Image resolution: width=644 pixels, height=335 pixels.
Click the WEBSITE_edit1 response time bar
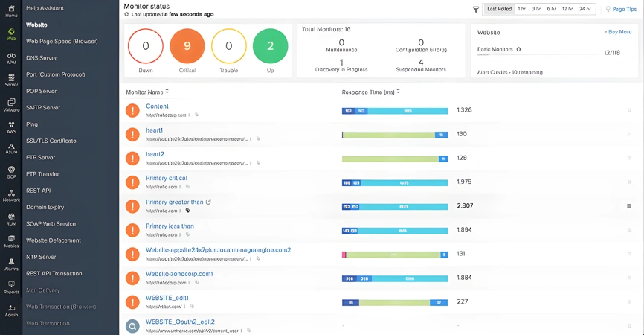[x=395, y=302]
